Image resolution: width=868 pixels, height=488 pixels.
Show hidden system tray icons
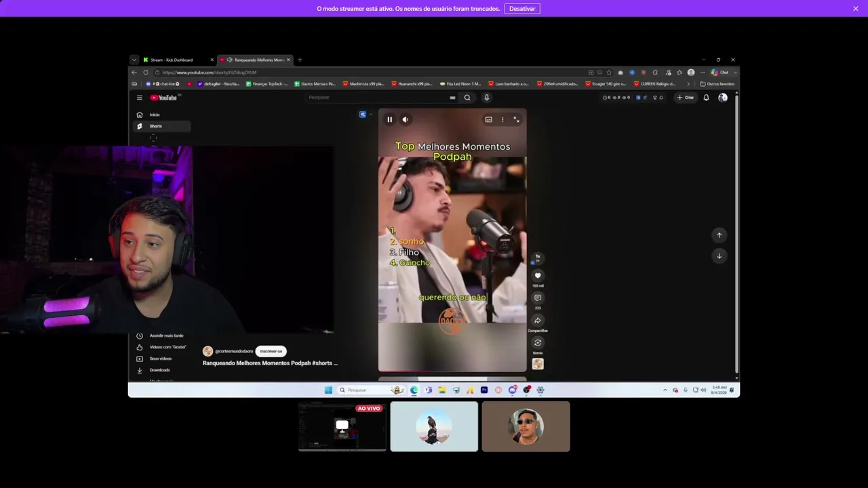665,390
